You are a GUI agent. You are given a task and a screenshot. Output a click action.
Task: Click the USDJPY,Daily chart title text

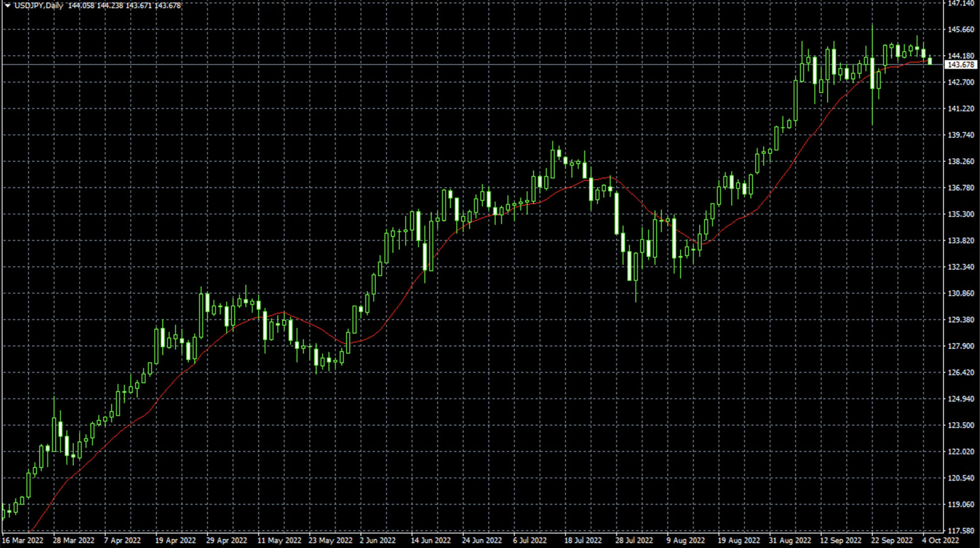tap(39, 6)
